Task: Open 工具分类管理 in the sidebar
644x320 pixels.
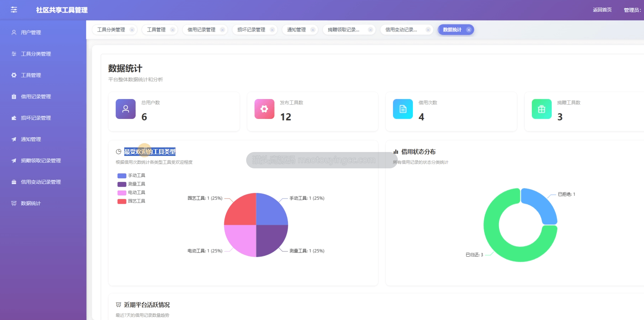Action: [x=43, y=54]
